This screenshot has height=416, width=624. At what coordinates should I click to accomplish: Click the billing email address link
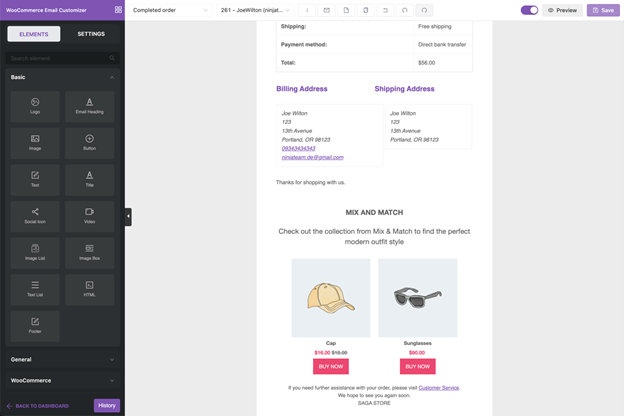coord(312,157)
